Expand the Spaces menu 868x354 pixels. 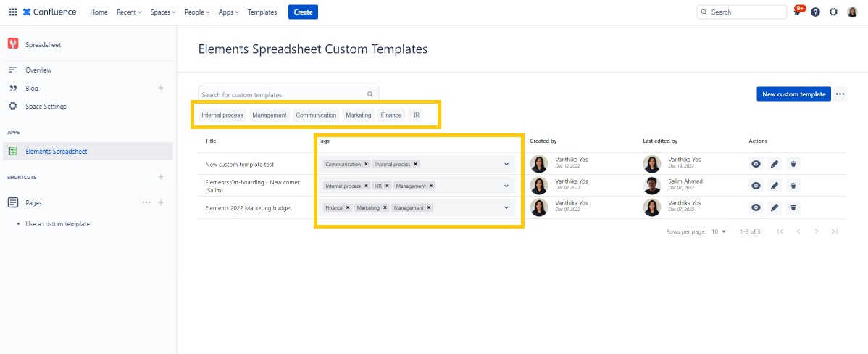click(163, 12)
